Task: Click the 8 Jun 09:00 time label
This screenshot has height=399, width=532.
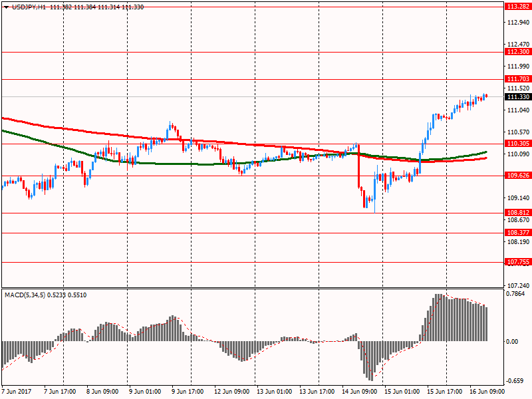Action: 102,391
